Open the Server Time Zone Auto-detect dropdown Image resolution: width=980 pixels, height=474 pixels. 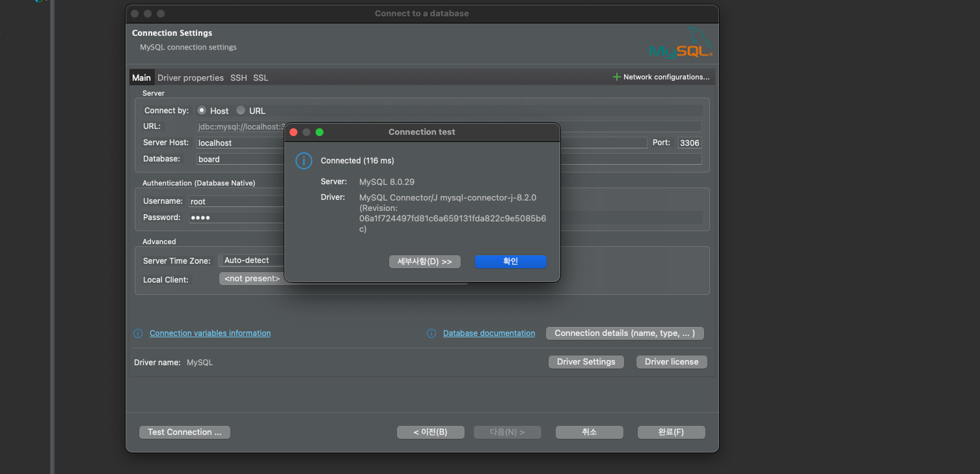(251, 260)
